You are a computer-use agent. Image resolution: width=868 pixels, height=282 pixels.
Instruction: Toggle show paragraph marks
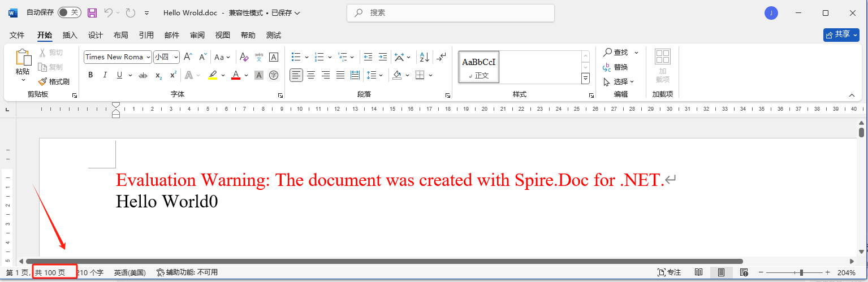(x=442, y=57)
